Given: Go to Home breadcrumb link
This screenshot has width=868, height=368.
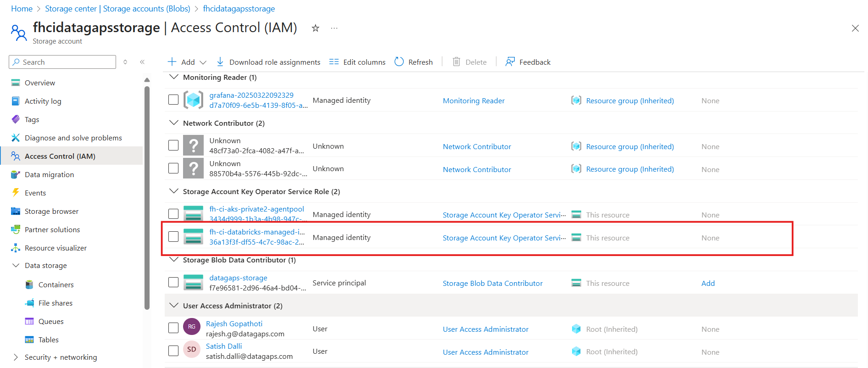Looking at the screenshot, I should 22,9.
